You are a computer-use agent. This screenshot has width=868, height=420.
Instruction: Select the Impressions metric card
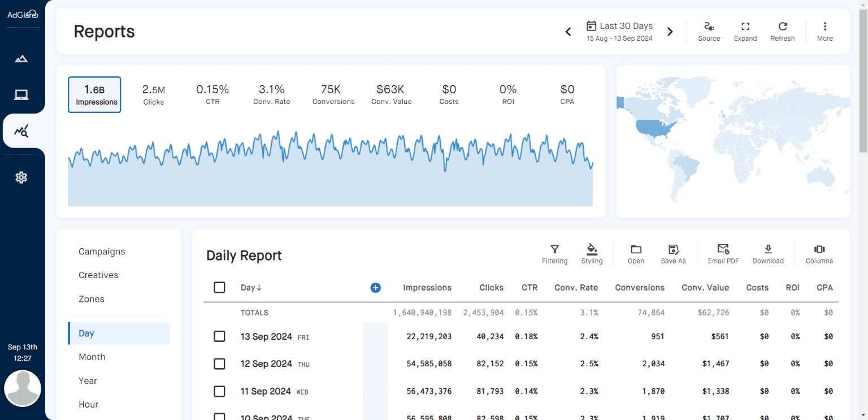pos(94,94)
